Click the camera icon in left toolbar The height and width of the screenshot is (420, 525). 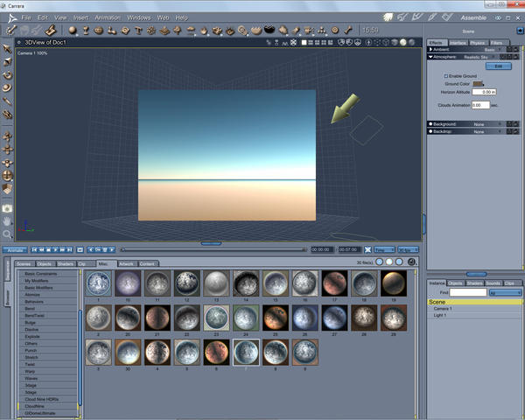pyautogui.click(x=7, y=208)
